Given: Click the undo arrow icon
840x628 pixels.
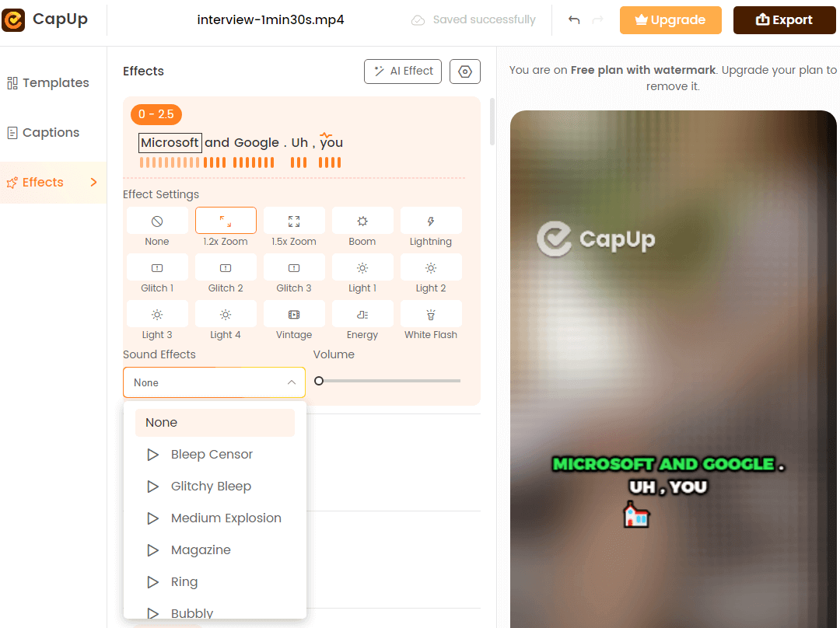Looking at the screenshot, I should pyautogui.click(x=574, y=20).
